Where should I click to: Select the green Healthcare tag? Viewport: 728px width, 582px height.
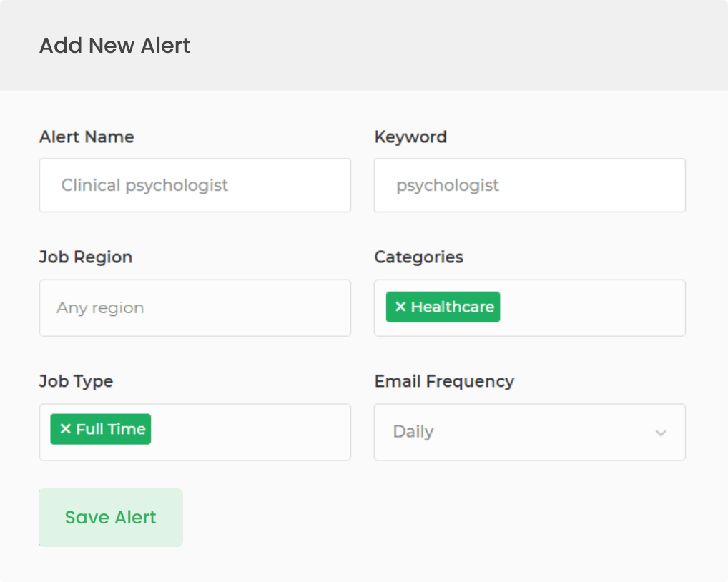click(443, 307)
